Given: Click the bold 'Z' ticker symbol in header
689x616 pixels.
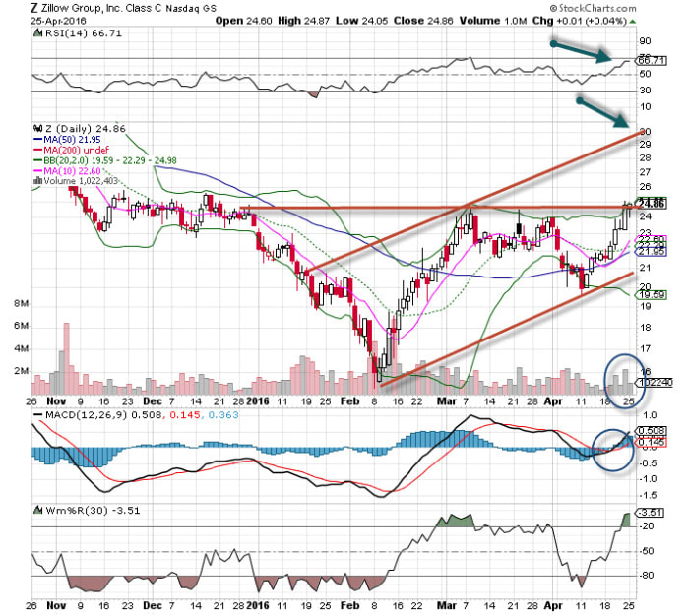Looking at the screenshot, I should tap(34, 8).
